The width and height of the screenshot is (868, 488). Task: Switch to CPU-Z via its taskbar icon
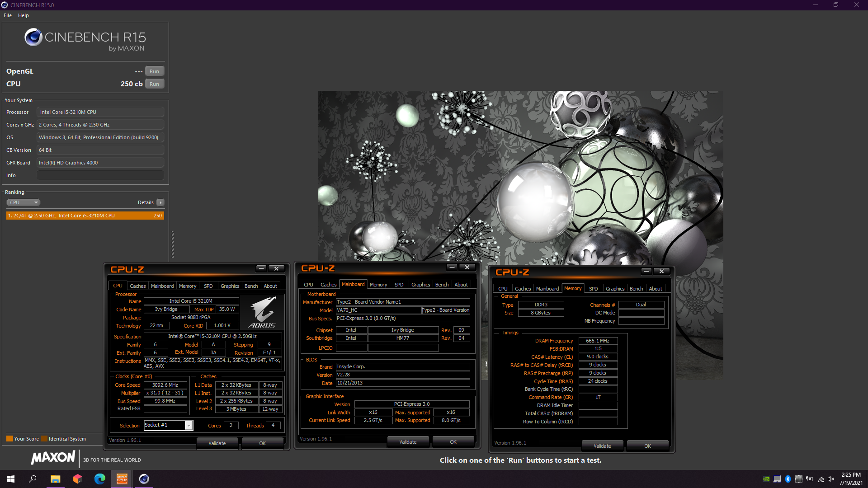click(122, 479)
